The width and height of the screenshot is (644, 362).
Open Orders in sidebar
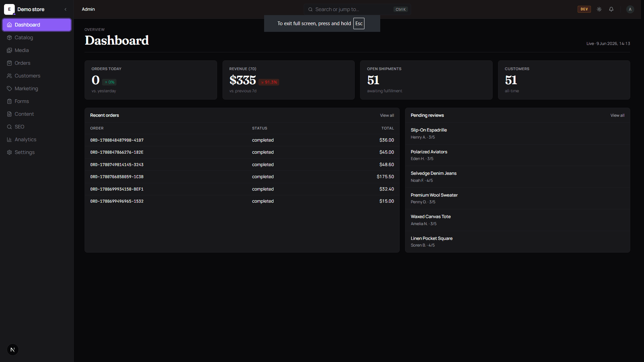click(37, 63)
